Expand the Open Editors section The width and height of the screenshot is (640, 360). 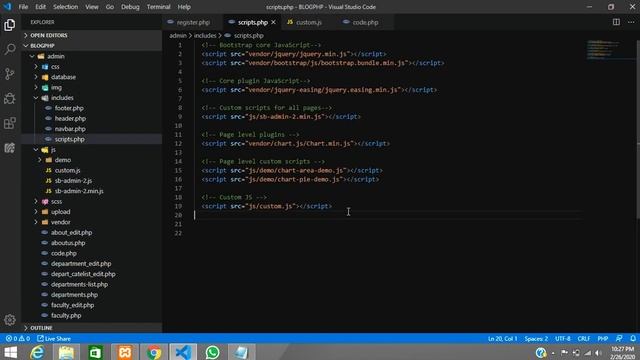click(x=26, y=36)
